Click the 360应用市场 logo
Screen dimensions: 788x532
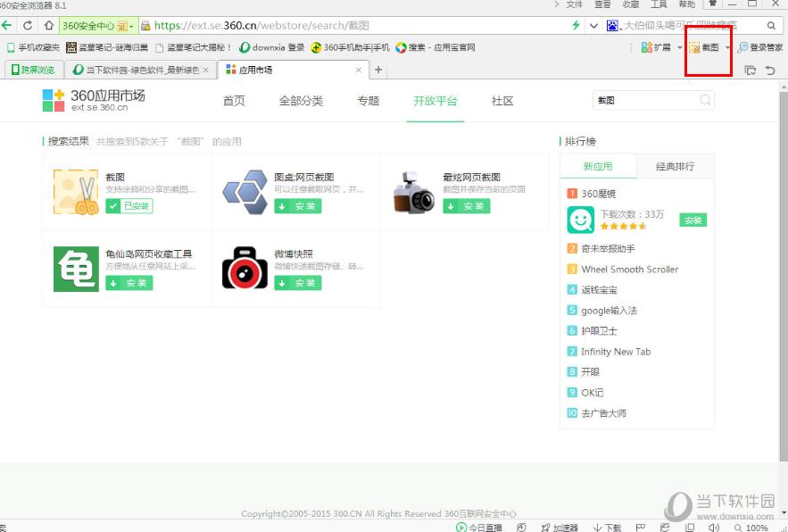click(x=94, y=100)
